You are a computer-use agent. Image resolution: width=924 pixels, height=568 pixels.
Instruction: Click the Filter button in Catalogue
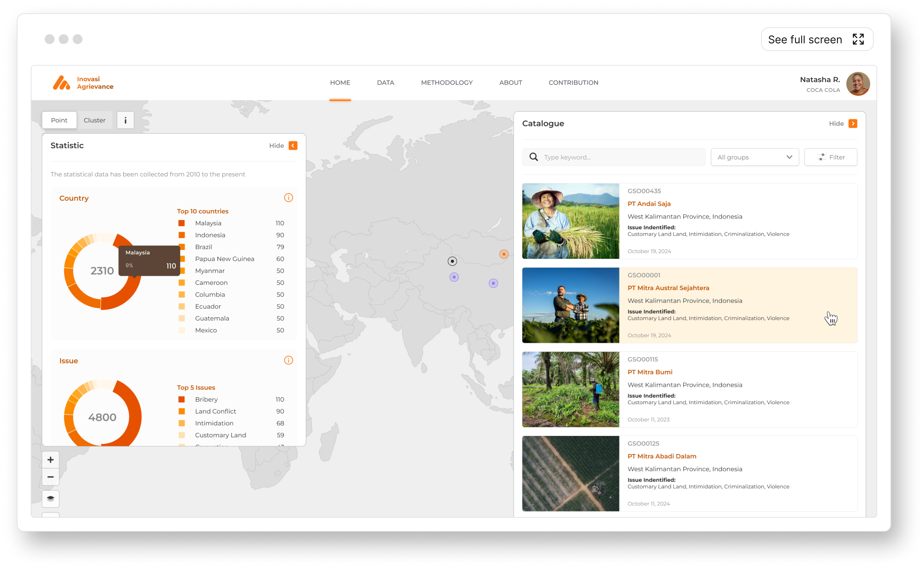830,157
